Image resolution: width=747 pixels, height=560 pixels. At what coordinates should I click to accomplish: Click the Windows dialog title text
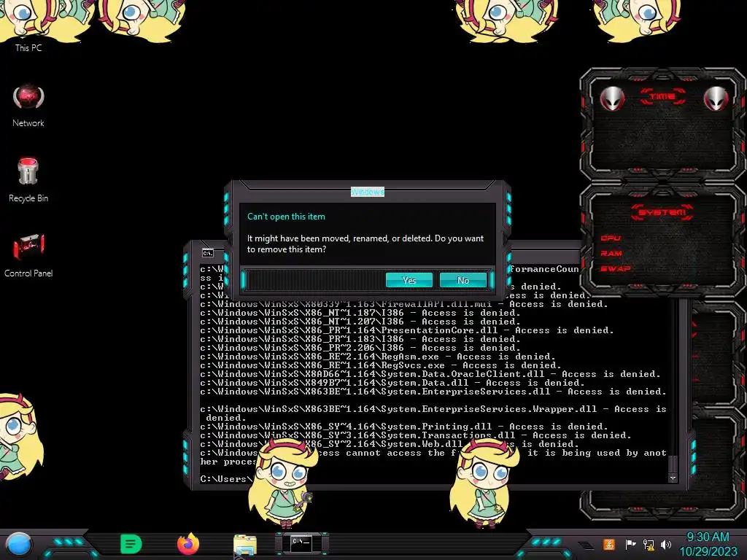pos(368,192)
